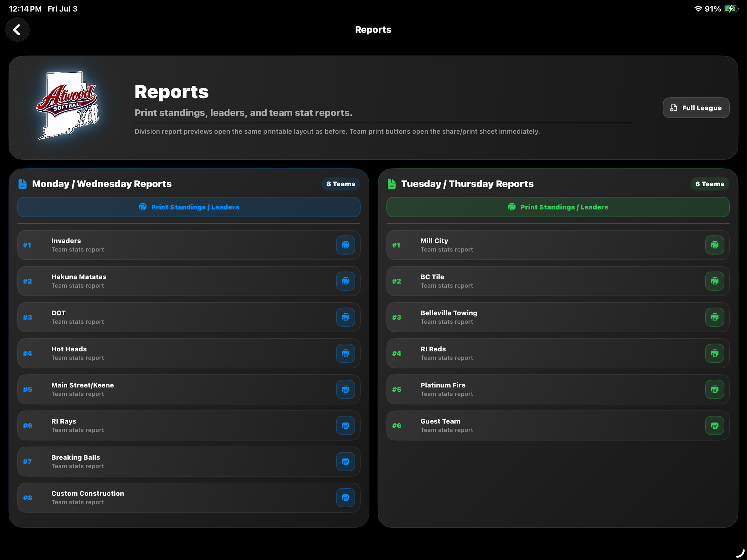Screen dimensions: 747x560
Task: Print the Main Street/Keene team report
Action: (346, 390)
